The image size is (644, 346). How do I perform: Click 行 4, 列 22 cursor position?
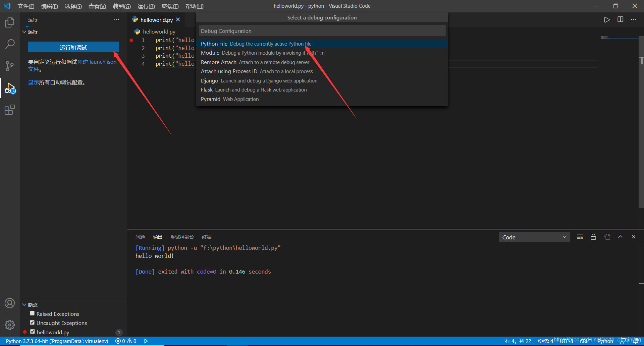[518, 341]
